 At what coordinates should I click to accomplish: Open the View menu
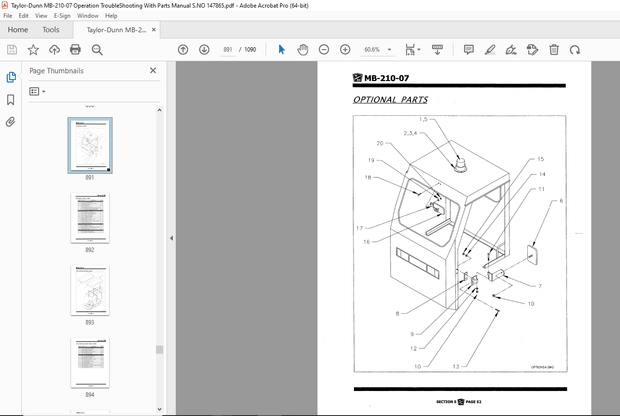41,16
